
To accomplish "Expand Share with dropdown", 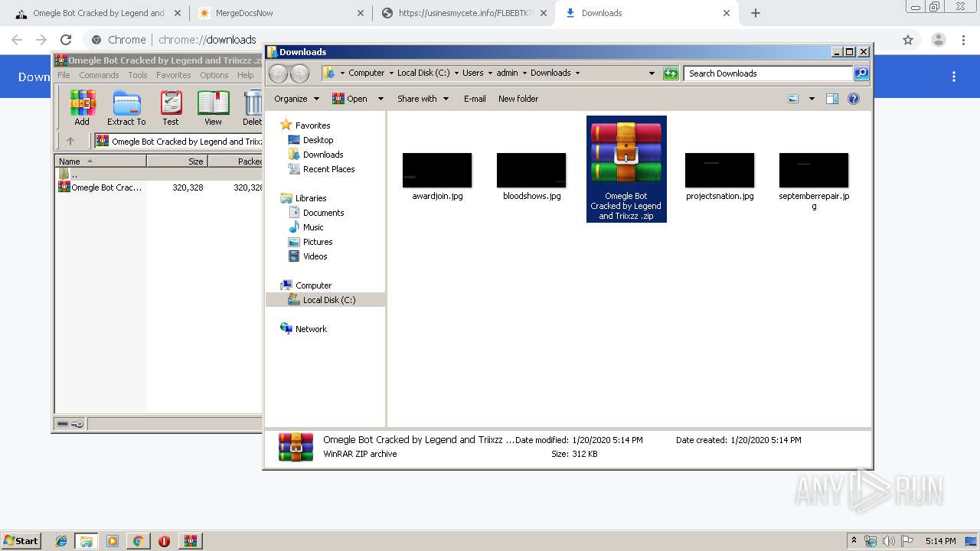I will point(423,99).
